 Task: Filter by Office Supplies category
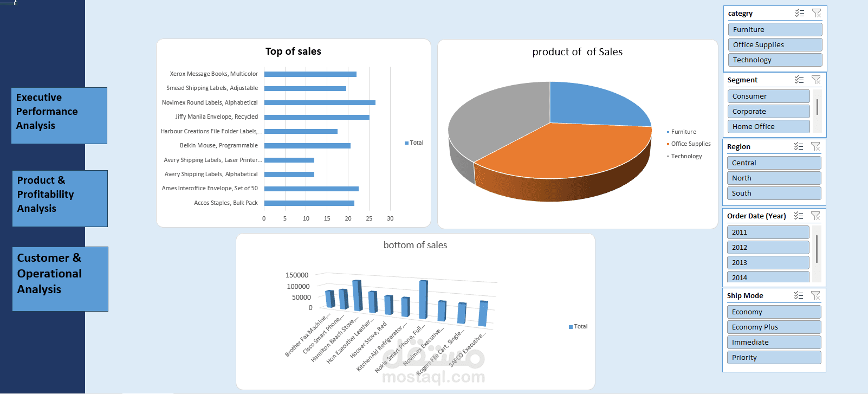[775, 44]
